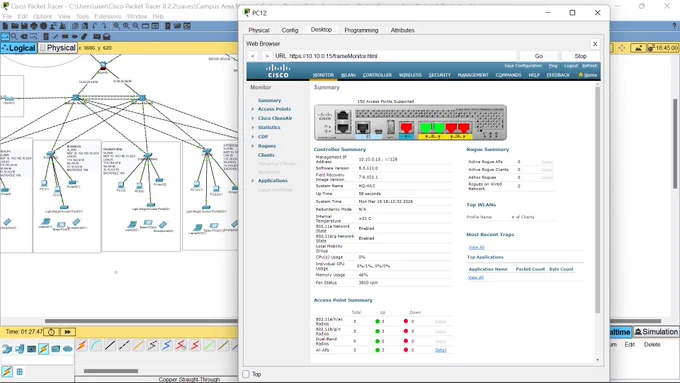This screenshot has height=383, width=680.
Task: Click Save Configuration link in WLC header
Action: tap(523, 65)
